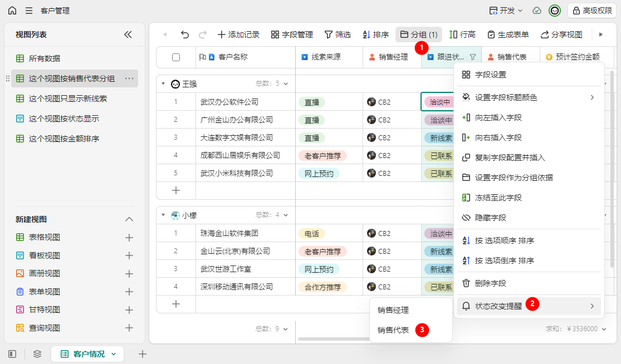Toggle sidebar panel icon at bottom left
621x364 pixels.
[x=12, y=354]
